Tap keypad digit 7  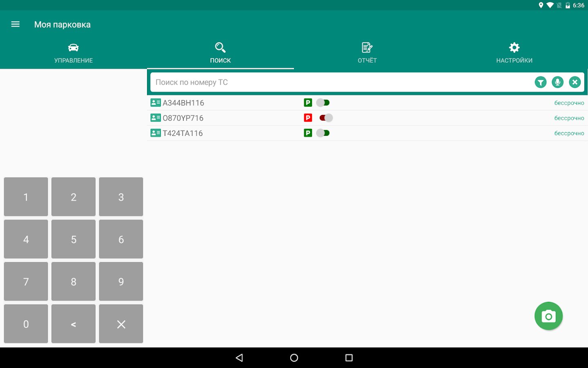[x=26, y=281]
